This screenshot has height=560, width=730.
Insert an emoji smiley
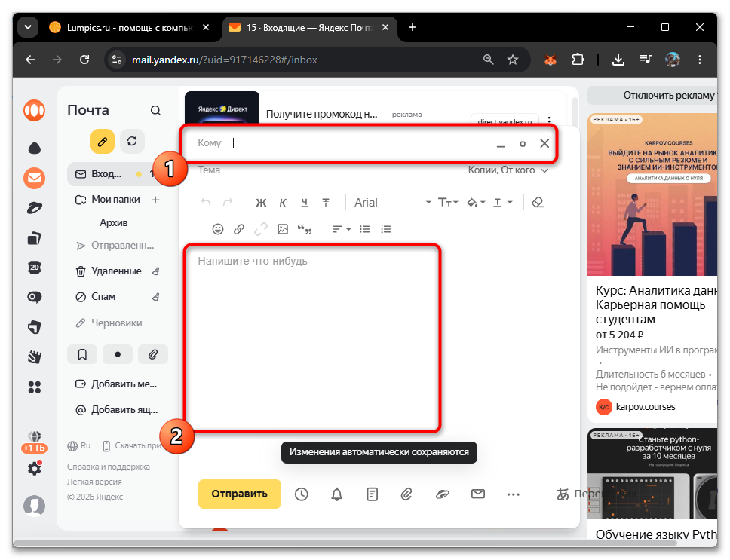(x=218, y=229)
